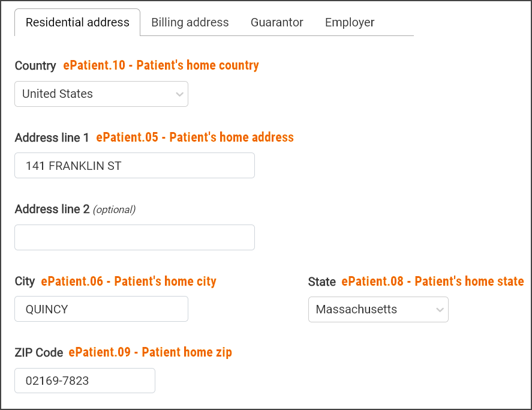Click the ePatient.05 home address annotation
532x410 pixels.
[x=195, y=137]
